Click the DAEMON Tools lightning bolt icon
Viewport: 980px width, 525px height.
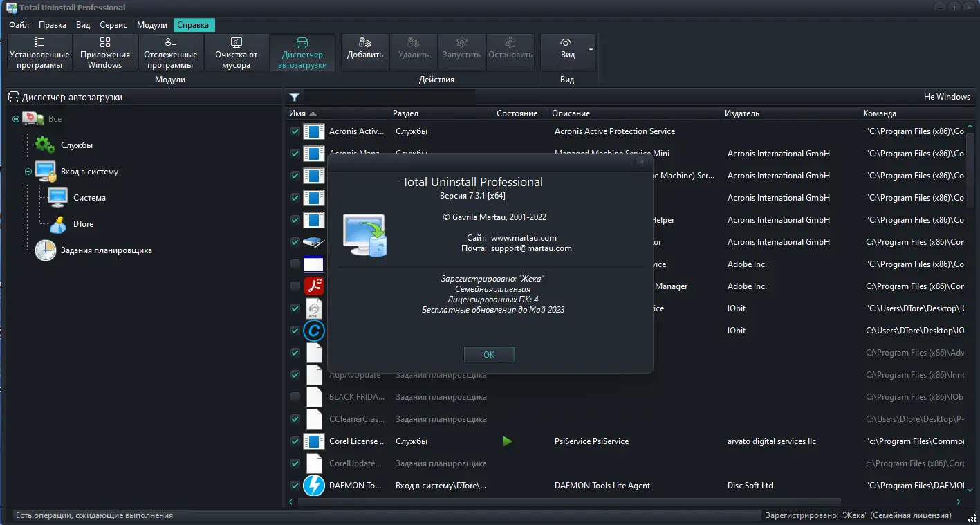click(x=314, y=486)
